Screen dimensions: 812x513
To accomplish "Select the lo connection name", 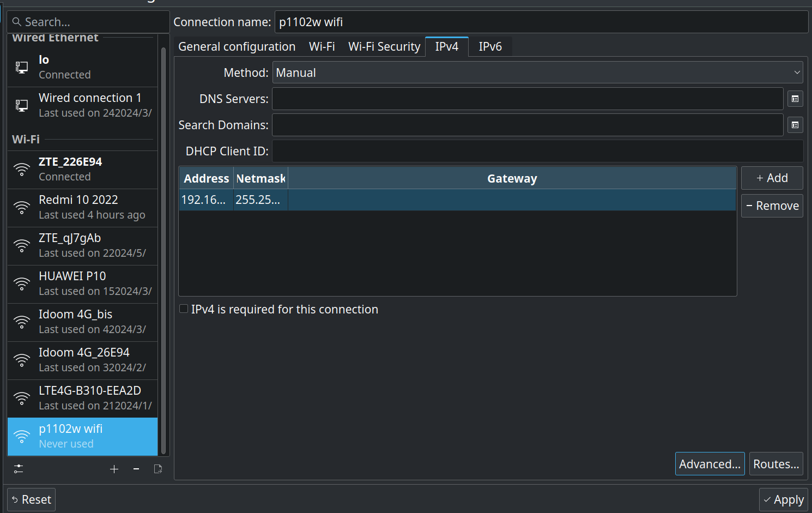I will pos(44,59).
